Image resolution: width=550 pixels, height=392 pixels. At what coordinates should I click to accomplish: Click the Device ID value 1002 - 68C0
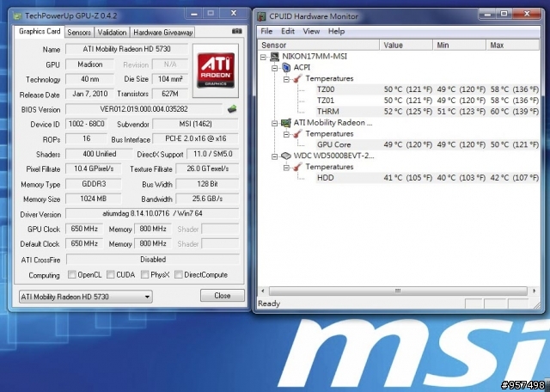point(86,124)
